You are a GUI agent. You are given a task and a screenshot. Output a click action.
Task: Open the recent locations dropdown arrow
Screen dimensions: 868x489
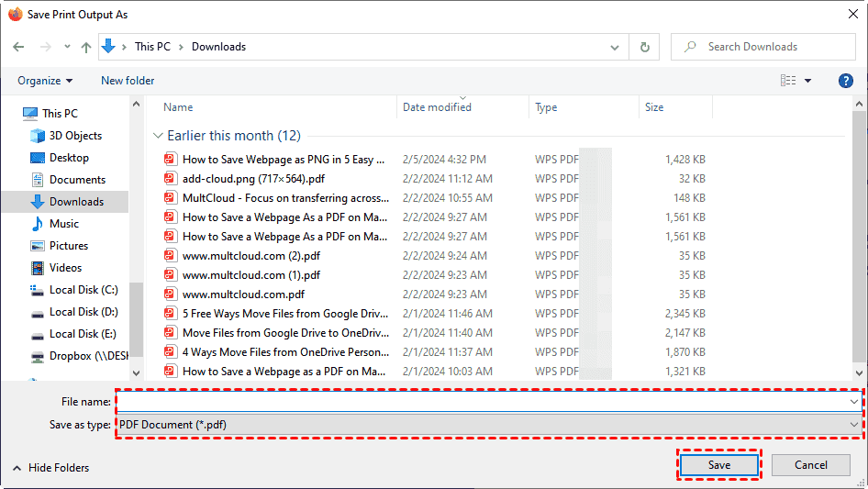pos(67,47)
